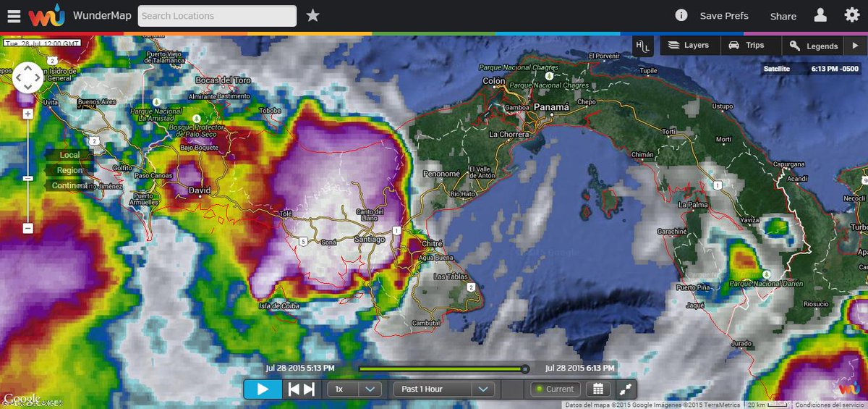This screenshot has width=868, height=409.
Task: Click the Share button
Action: click(783, 16)
